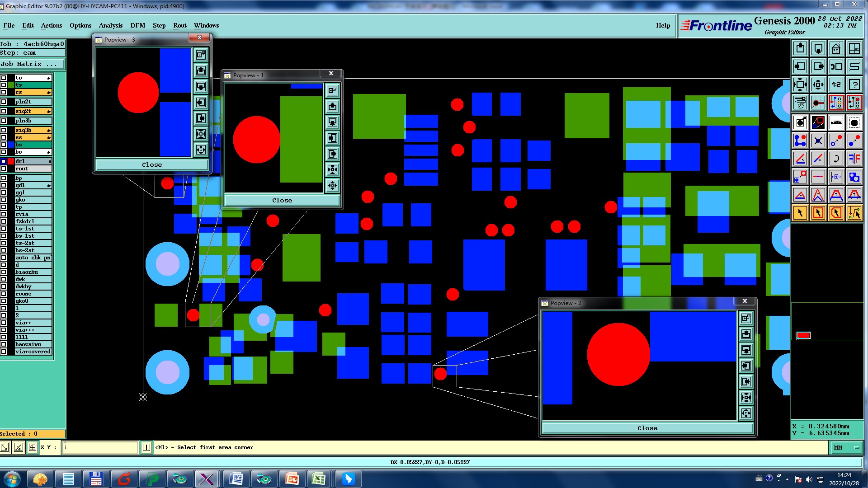Toggle checkbox for the drl layer
868x488 pixels.
[4, 161]
